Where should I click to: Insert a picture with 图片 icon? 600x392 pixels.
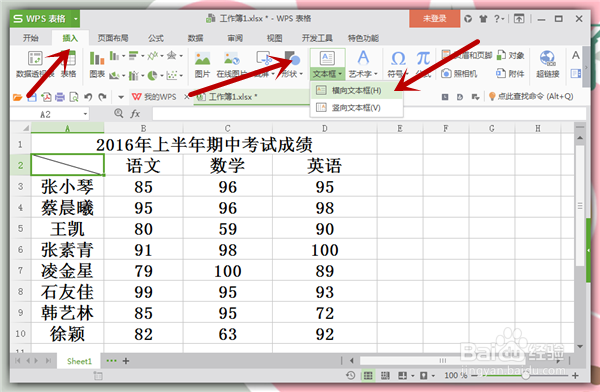click(202, 64)
